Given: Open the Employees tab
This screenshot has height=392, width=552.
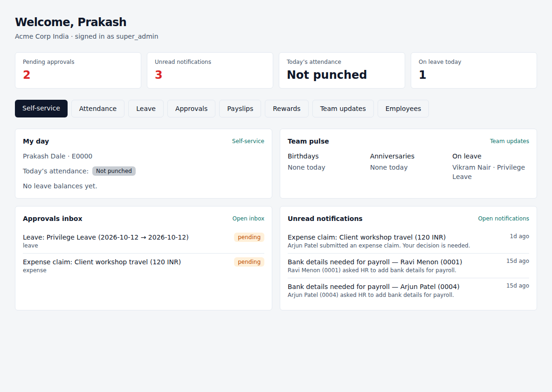Looking at the screenshot, I should 403,109.
